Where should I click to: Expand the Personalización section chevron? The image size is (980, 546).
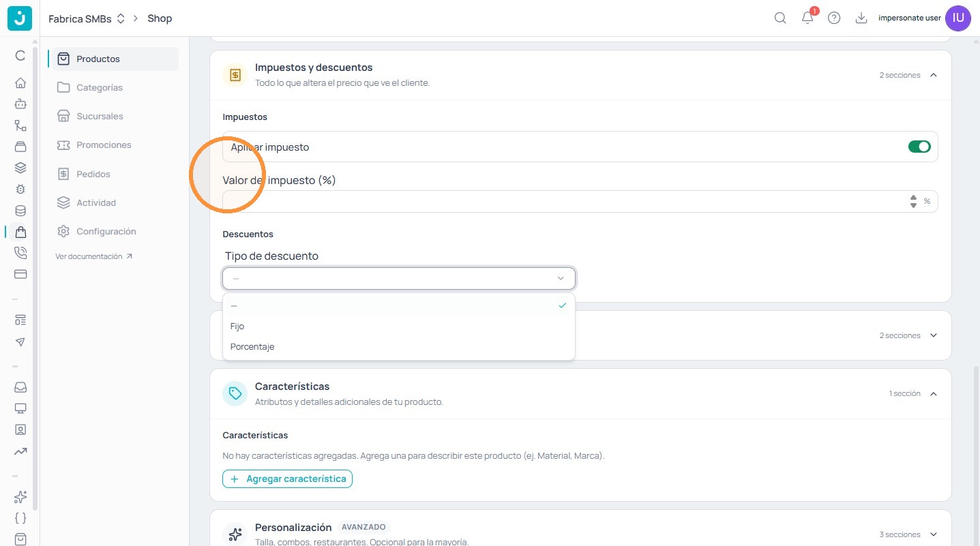pyautogui.click(x=934, y=534)
